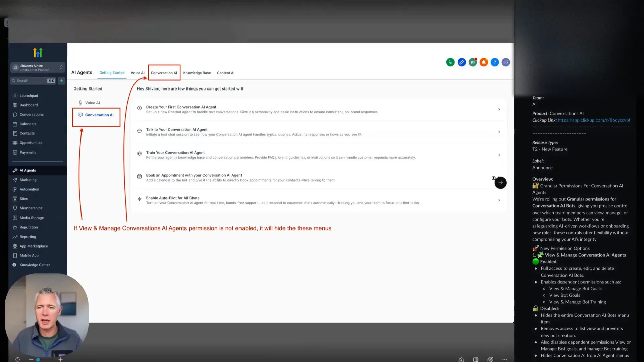The image size is (644, 362).
Task: Open Calendars from the sidebar
Action: [28, 124]
